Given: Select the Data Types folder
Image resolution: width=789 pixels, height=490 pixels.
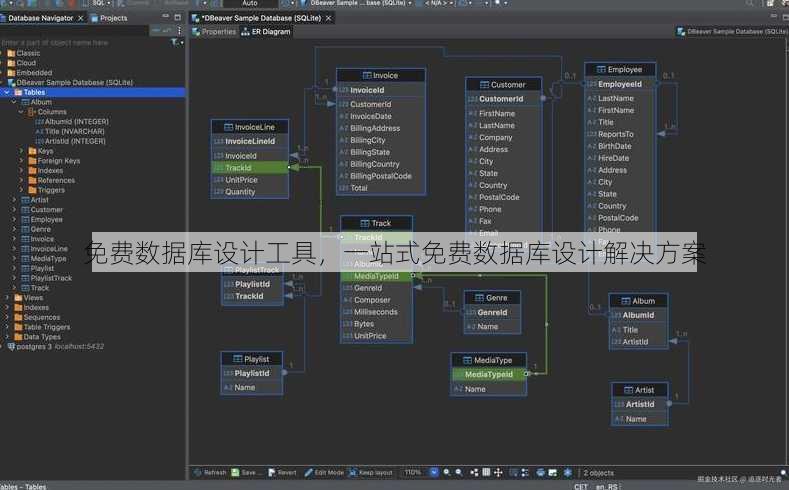Looking at the screenshot, I should click(x=38, y=337).
